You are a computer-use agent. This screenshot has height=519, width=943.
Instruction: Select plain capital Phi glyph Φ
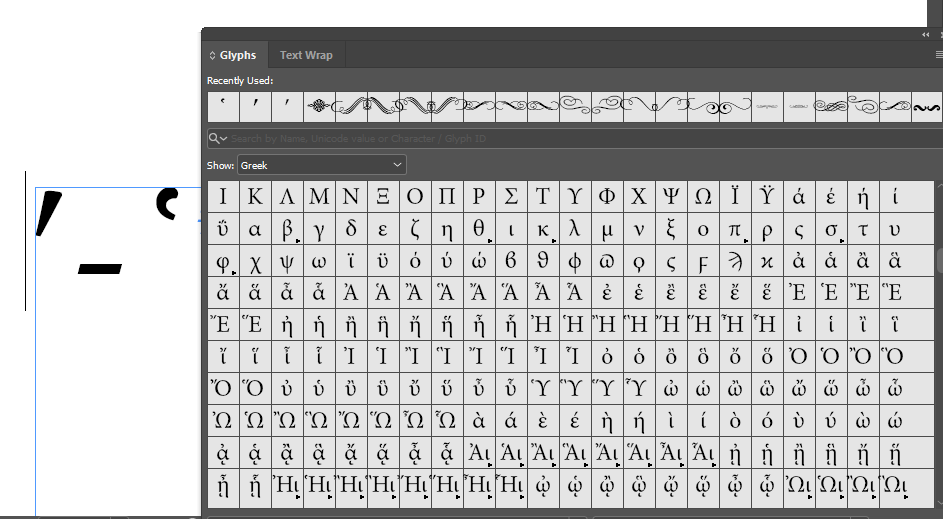pyautogui.click(x=607, y=197)
